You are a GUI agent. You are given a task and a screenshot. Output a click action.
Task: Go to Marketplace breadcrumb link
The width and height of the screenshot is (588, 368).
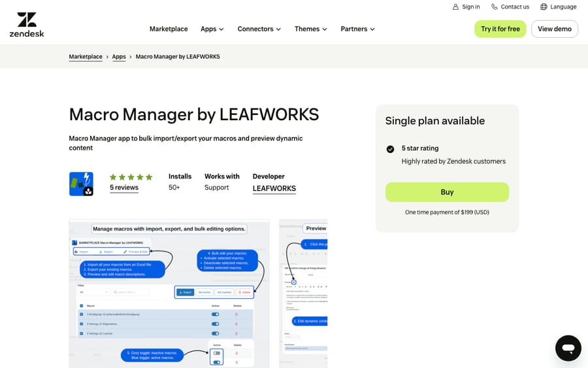pos(86,57)
